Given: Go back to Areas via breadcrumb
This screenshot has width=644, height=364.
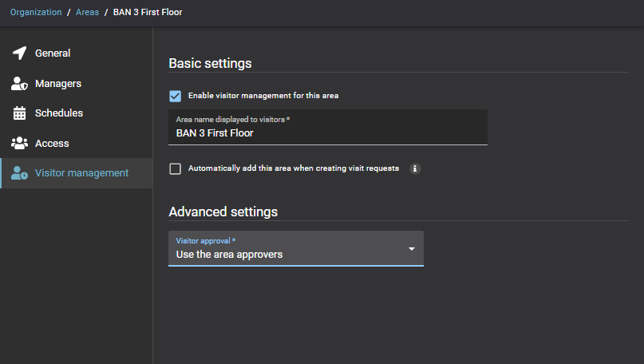Looking at the screenshot, I should point(88,13).
